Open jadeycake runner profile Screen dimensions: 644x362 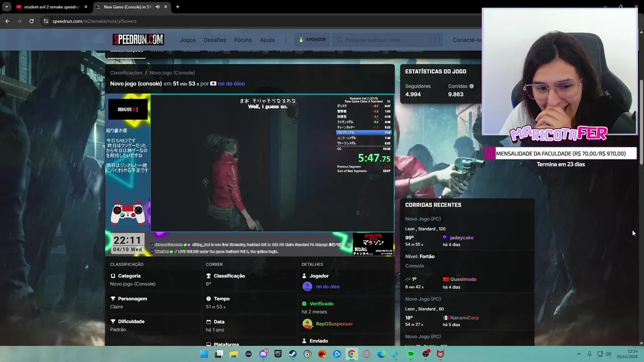461,238
